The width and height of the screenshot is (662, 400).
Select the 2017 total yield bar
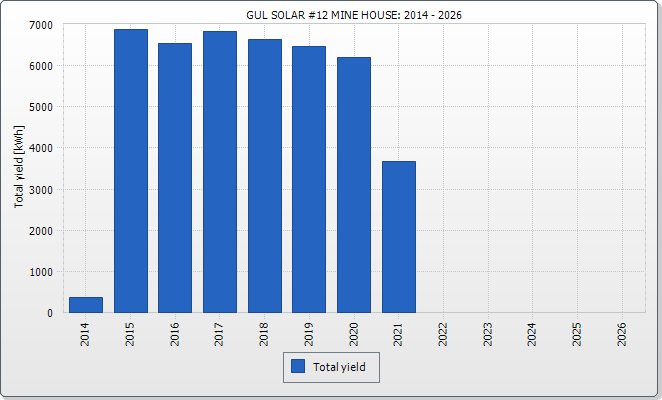pyautogui.click(x=220, y=171)
